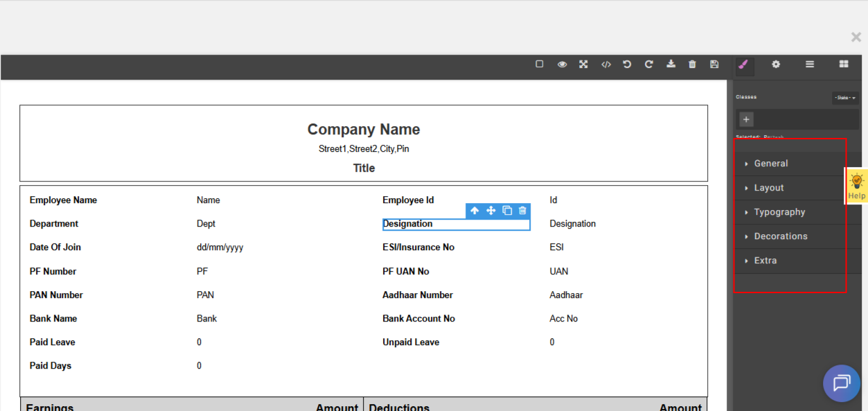Toggle preview mode with eye icon
This screenshot has height=411, width=868.
point(562,64)
